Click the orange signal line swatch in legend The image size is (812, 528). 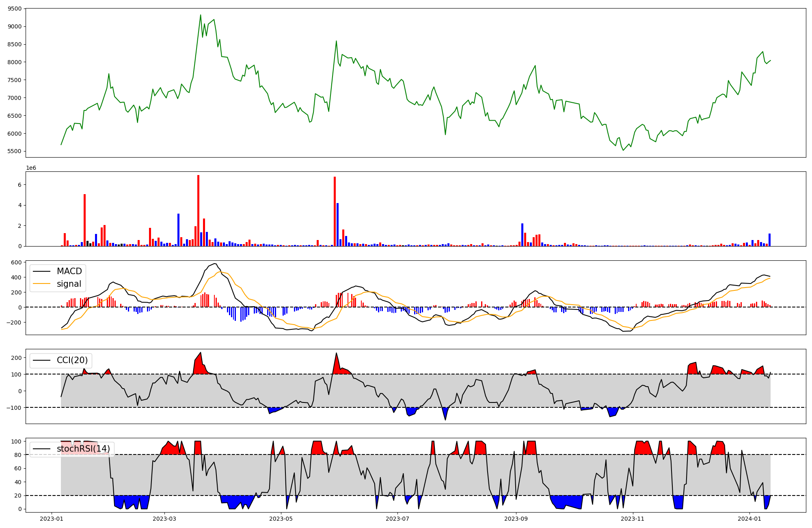pyautogui.click(x=41, y=284)
